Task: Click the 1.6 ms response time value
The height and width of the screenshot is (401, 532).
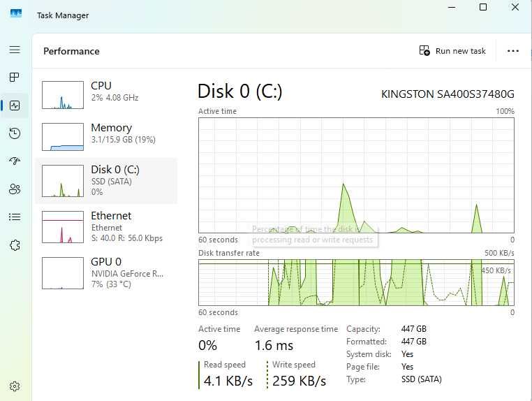Action: pyautogui.click(x=274, y=346)
